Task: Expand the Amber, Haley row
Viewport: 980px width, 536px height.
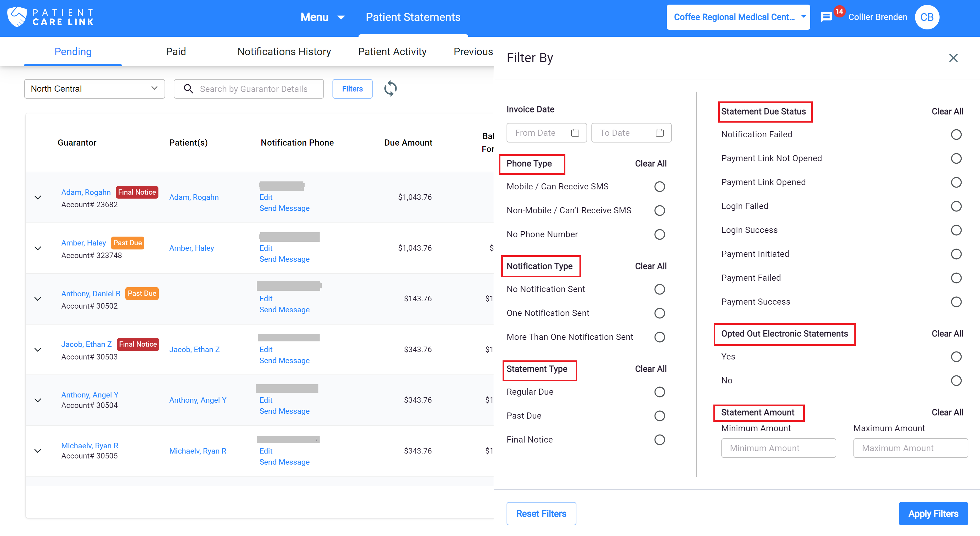Action: tap(38, 249)
